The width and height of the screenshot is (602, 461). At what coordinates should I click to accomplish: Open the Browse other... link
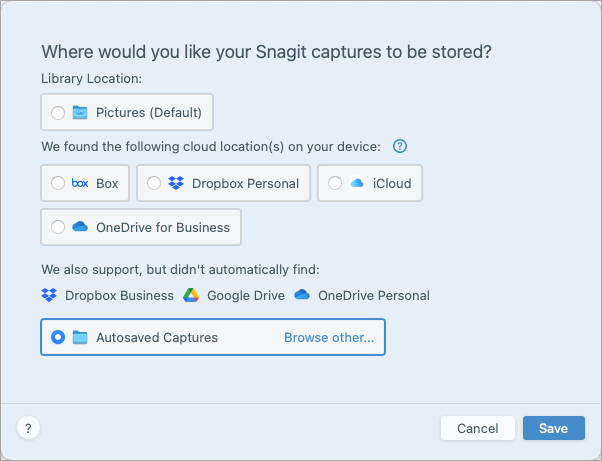329,337
